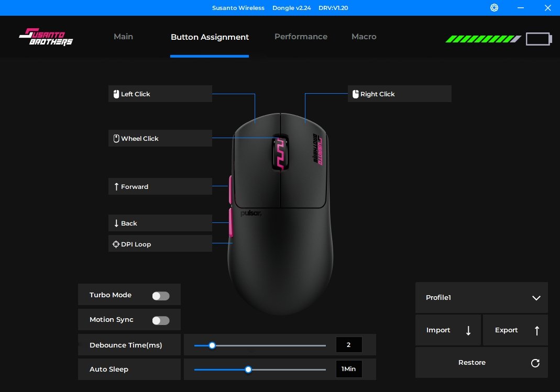
Task: Click the green signal strength bars
Action: 484,39
